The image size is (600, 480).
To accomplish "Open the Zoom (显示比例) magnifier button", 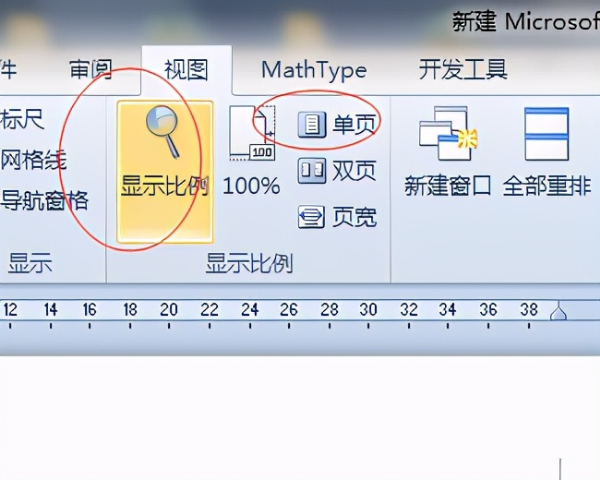I will point(165,171).
